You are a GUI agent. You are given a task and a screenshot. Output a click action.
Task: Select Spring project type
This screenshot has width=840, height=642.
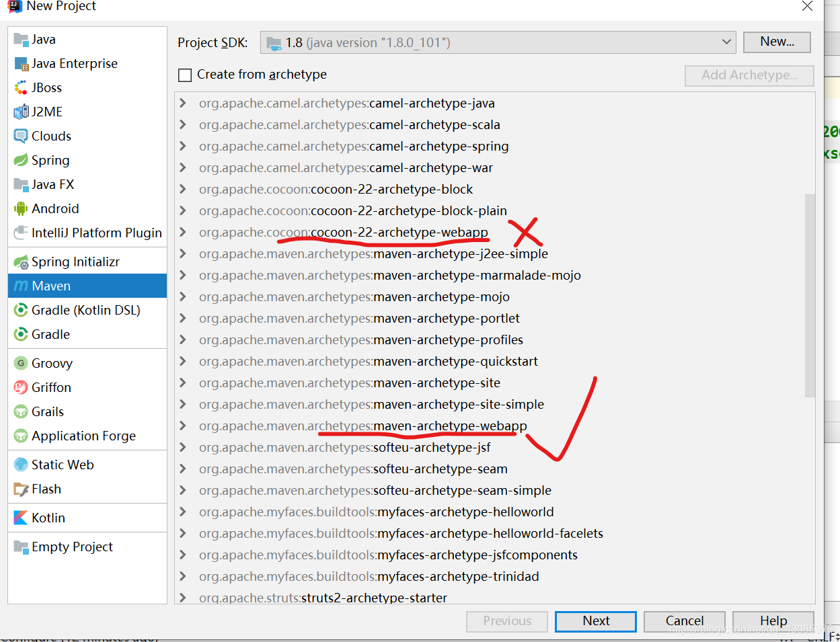click(x=87, y=160)
